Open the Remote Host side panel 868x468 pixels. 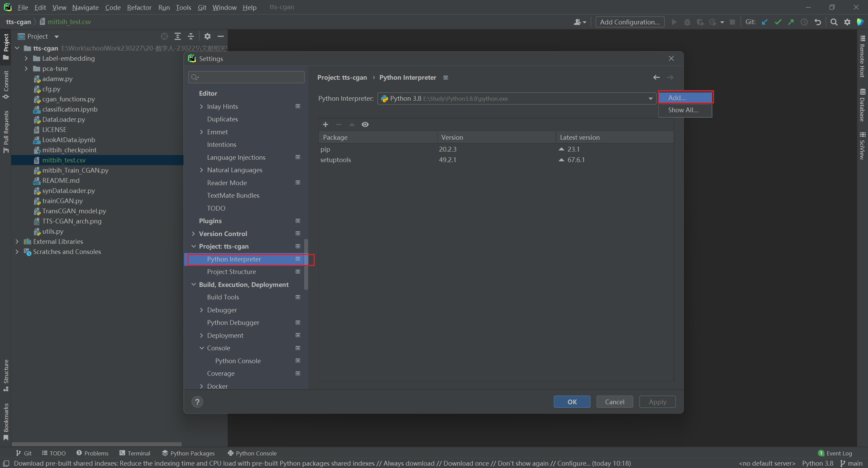tap(863, 56)
